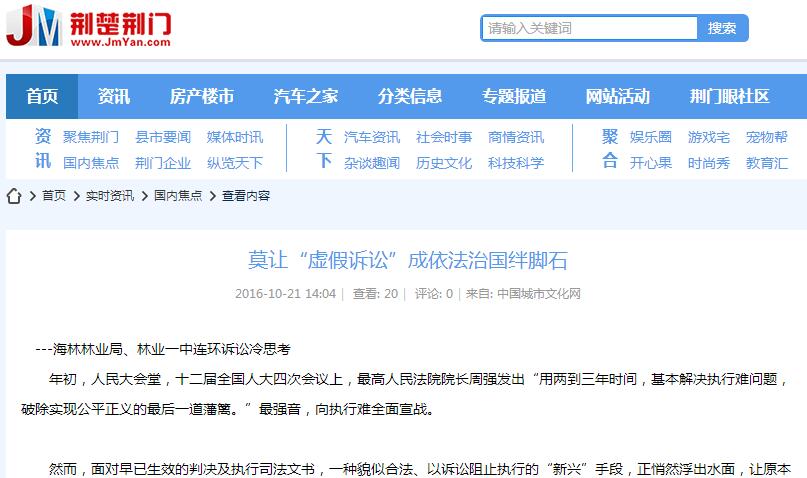Go to the 县市要闻 sub-link

[x=163, y=137]
